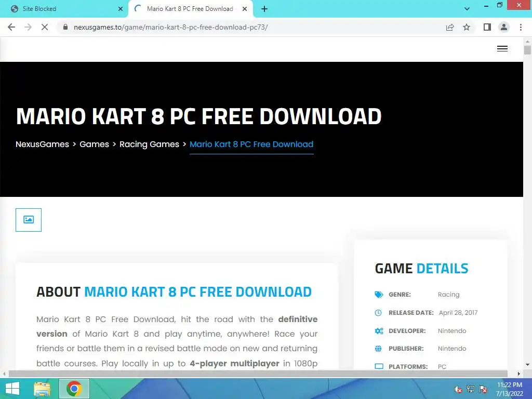532x399 pixels.
Task: Minimize the Chrome window
Action: point(486,5)
